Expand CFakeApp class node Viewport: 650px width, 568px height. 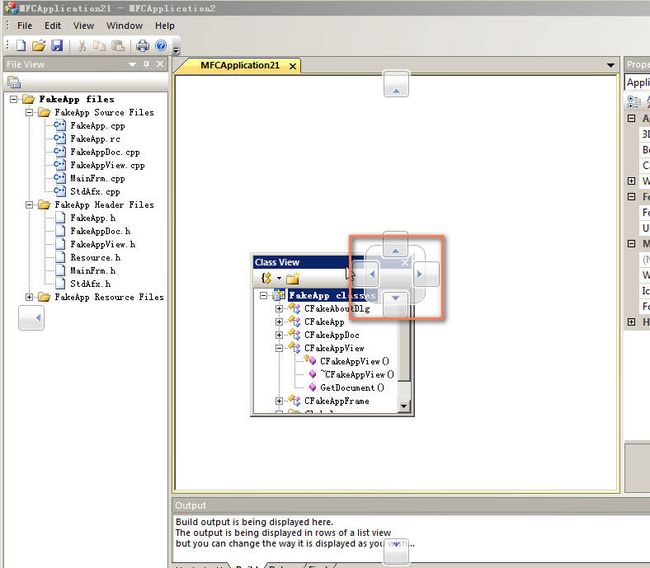point(279,322)
